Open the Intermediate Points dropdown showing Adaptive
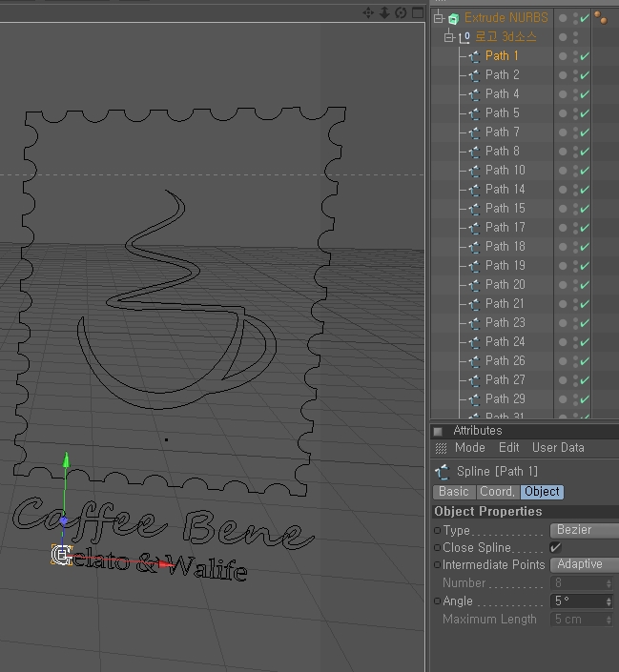Image resolution: width=619 pixels, height=672 pixels. click(585, 564)
